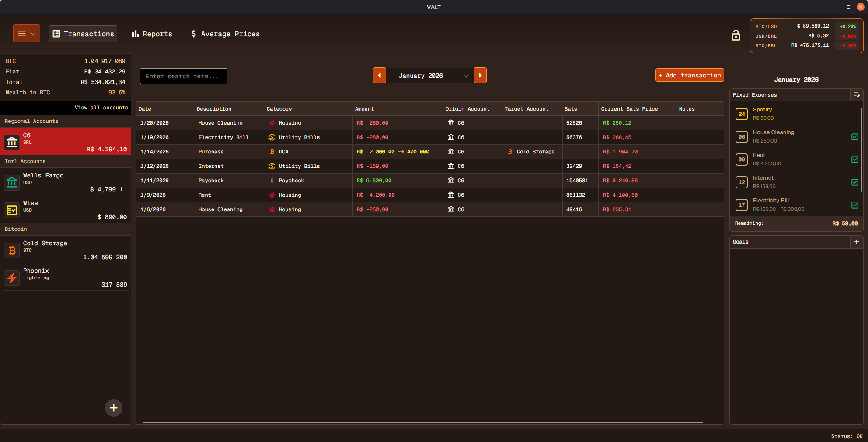Add a new goal with plus icon

click(856, 242)
